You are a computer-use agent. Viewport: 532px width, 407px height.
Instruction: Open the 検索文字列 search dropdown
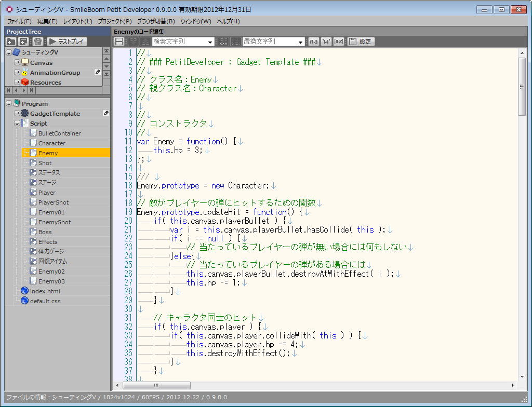[x=210, y=42]
